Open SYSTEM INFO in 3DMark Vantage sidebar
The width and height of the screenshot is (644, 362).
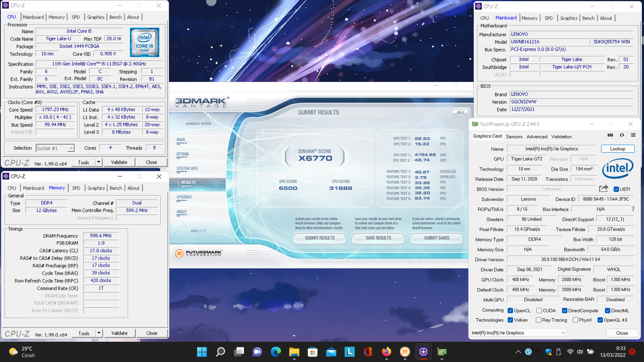coord(187,169)
